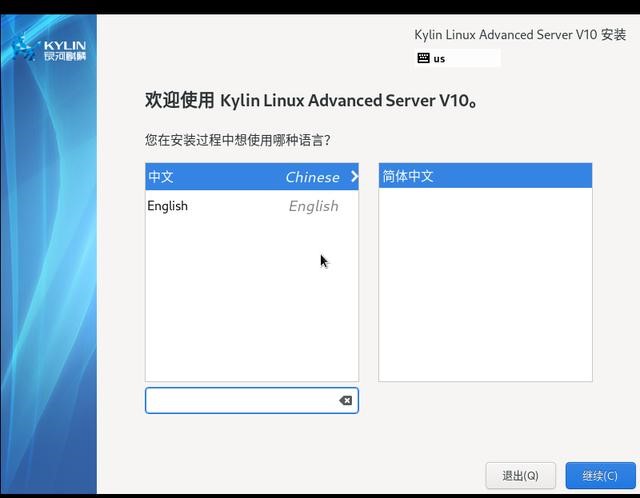The height and width of the screenshot is (498, 640).
Task: Clear the search field with backspace icon
Action: click(x=346, y=400)
